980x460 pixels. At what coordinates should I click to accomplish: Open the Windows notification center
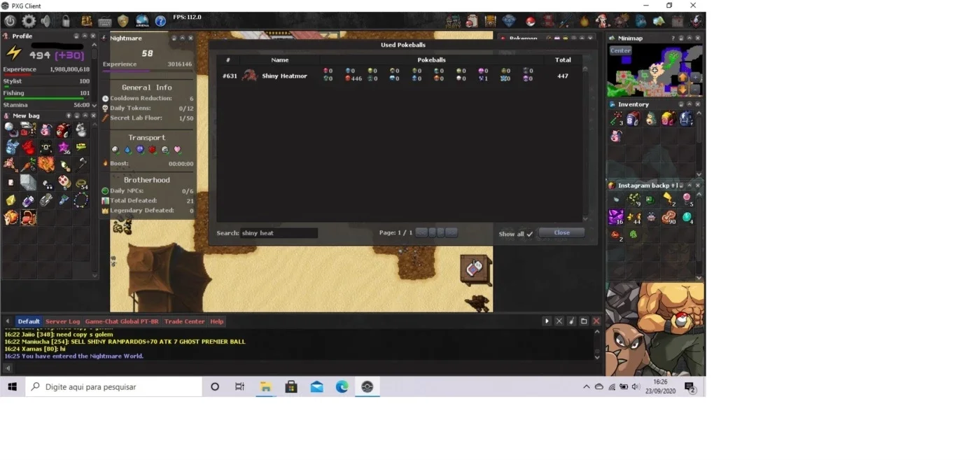[689, 386]
